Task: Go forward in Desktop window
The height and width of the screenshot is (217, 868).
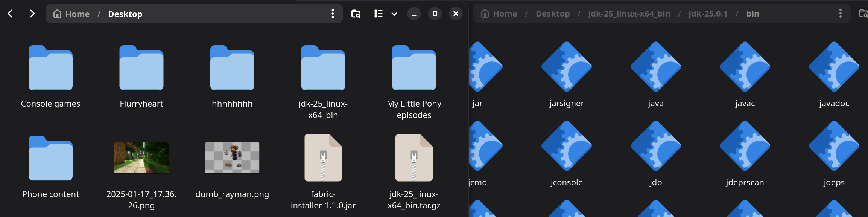Action: coord(32,14)
